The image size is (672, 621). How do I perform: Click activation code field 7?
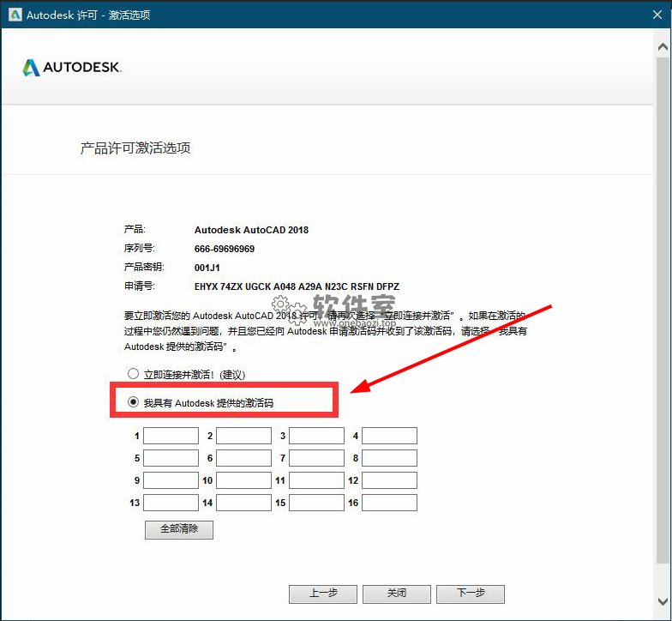tap(317, 458)
